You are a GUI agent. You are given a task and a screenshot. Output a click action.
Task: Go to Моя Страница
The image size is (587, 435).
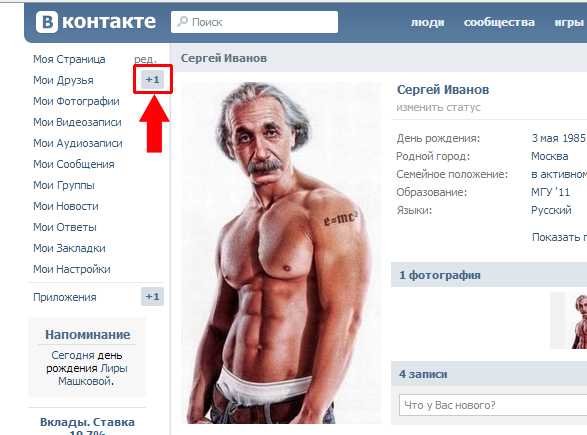pos(69,59)
